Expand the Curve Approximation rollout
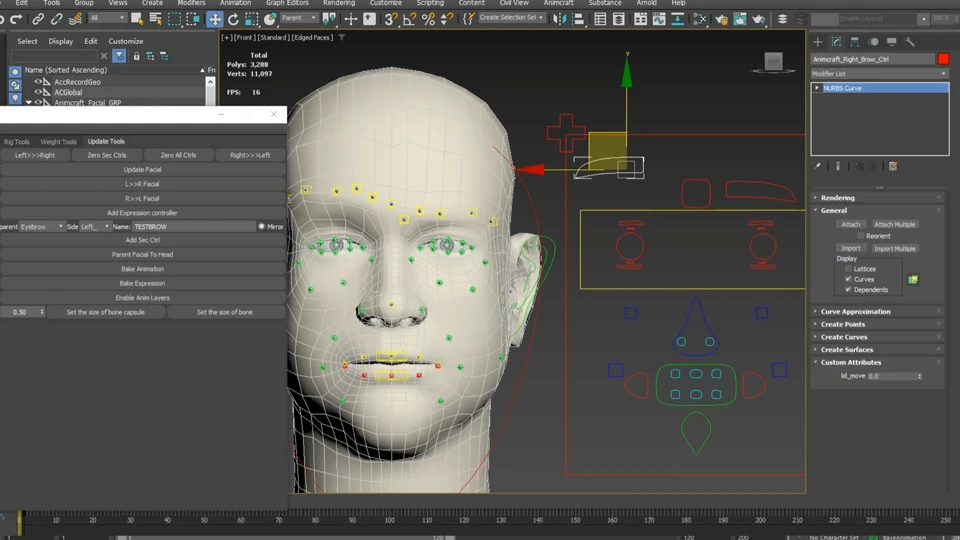Viewport: 960px width, 540px height. click(856, 312)
